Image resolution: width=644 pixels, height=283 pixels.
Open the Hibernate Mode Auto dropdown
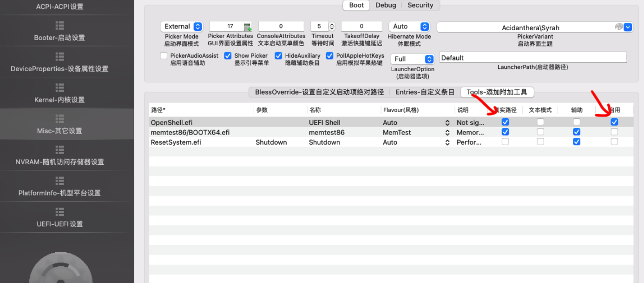[x=409, y=27]
